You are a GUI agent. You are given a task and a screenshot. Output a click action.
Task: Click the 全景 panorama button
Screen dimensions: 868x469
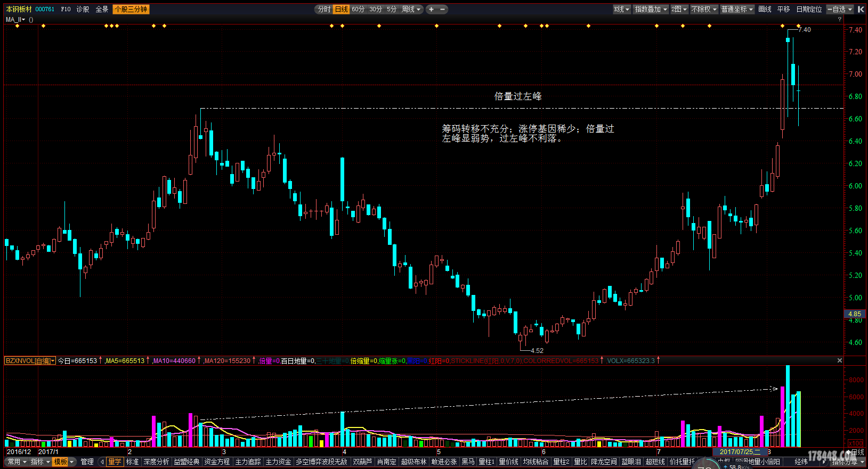point(102,9)
